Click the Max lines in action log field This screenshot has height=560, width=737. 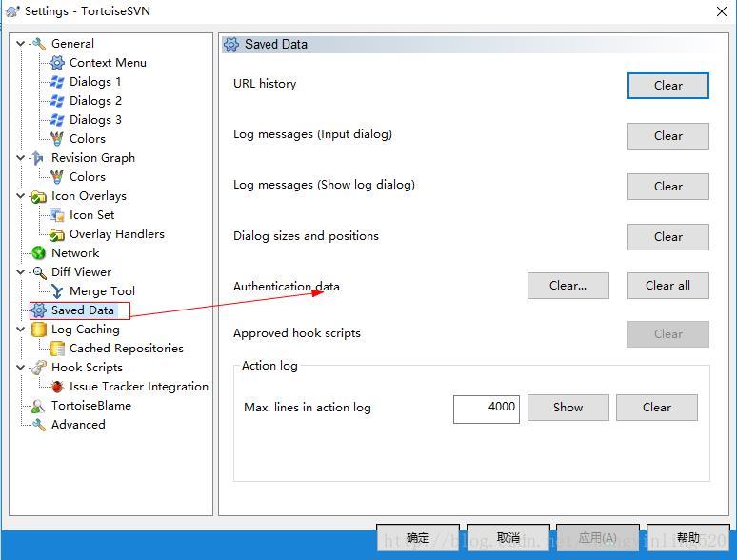pos(486,410)
